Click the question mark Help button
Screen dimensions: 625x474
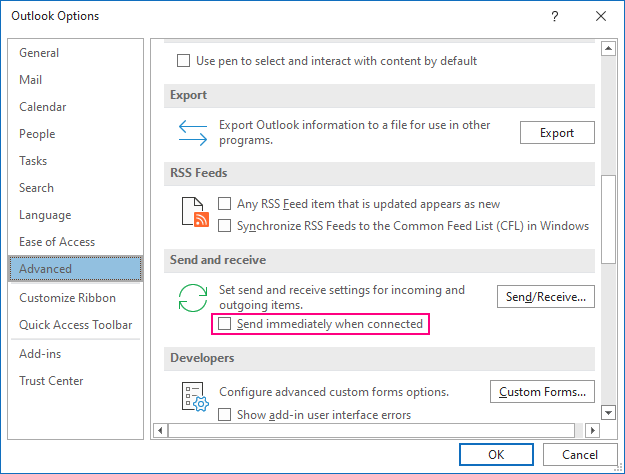[554, 16]
